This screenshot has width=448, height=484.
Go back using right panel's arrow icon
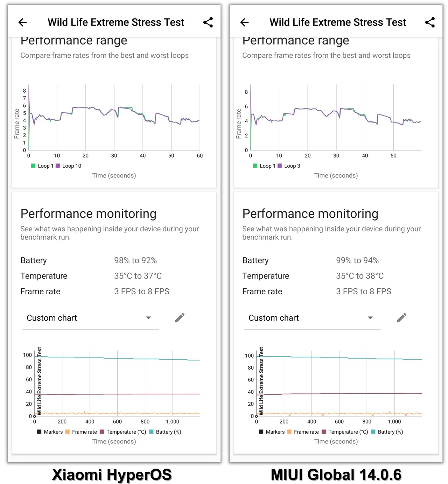point(245,22)
